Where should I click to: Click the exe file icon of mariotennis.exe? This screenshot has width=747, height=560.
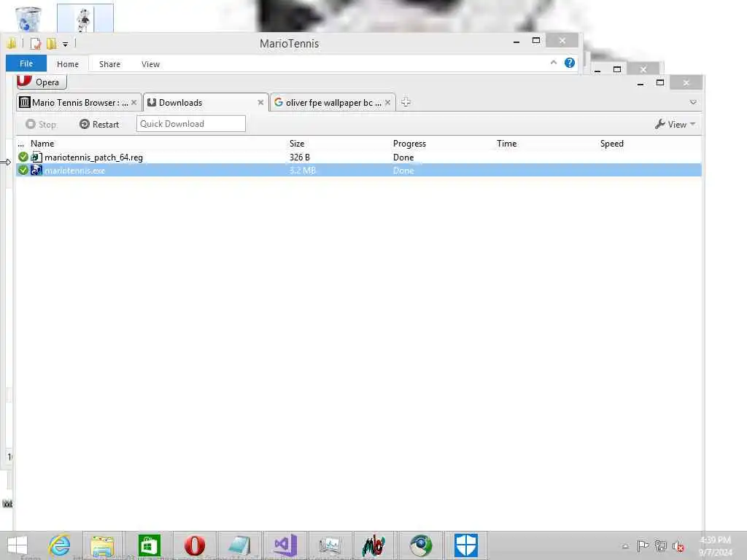tap(36, 170)
